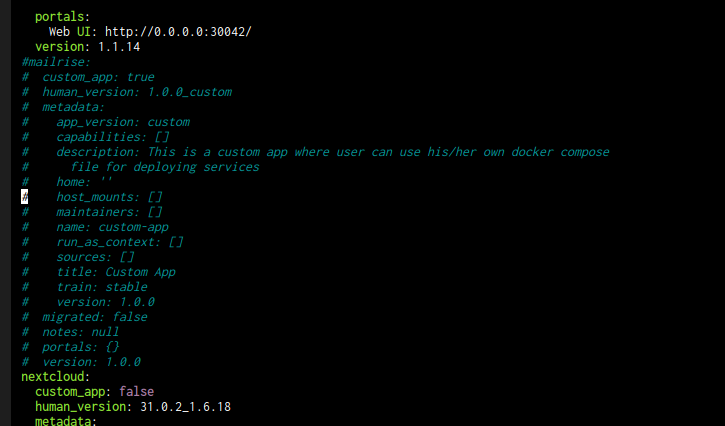This screenshot has height=426, width=725.
Task: Click the human_version 31.0.2_1.6.18 value
Action: tap(185, 407)
